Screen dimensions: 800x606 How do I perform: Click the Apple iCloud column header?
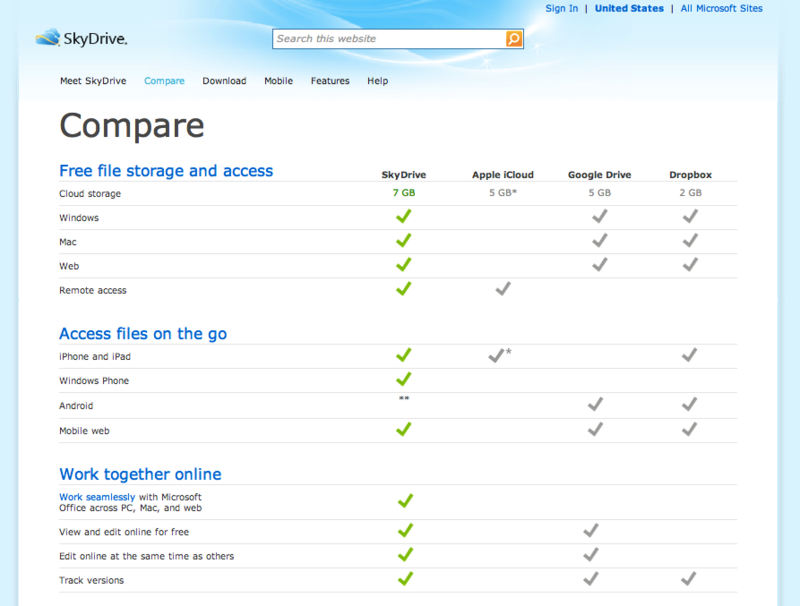tap(503, 174)
